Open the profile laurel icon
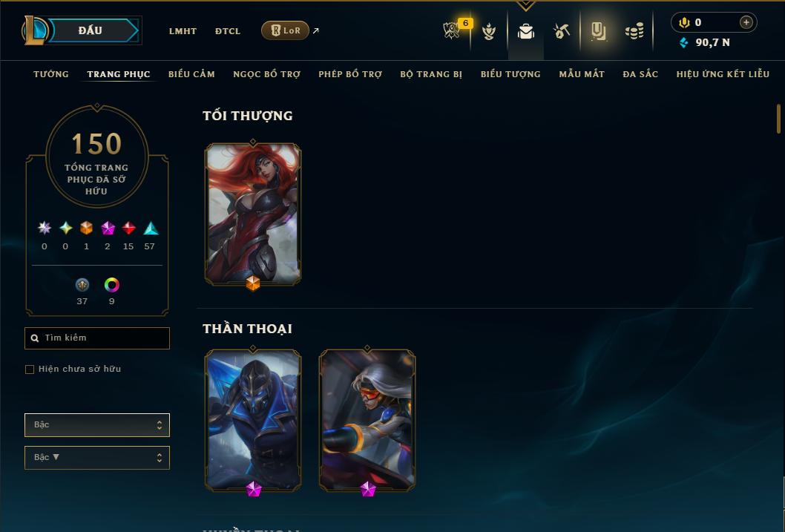785x532 pixels. tap(489, 31)
